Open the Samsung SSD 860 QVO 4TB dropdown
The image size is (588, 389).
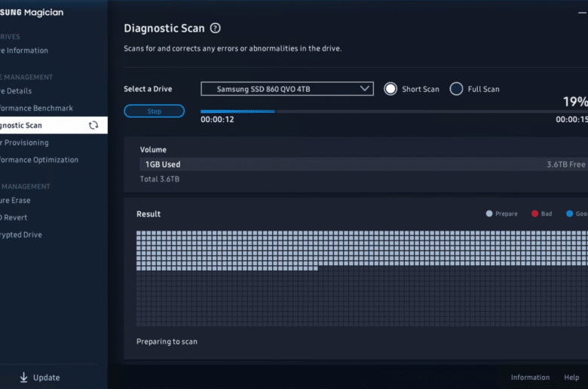(287, 89)
